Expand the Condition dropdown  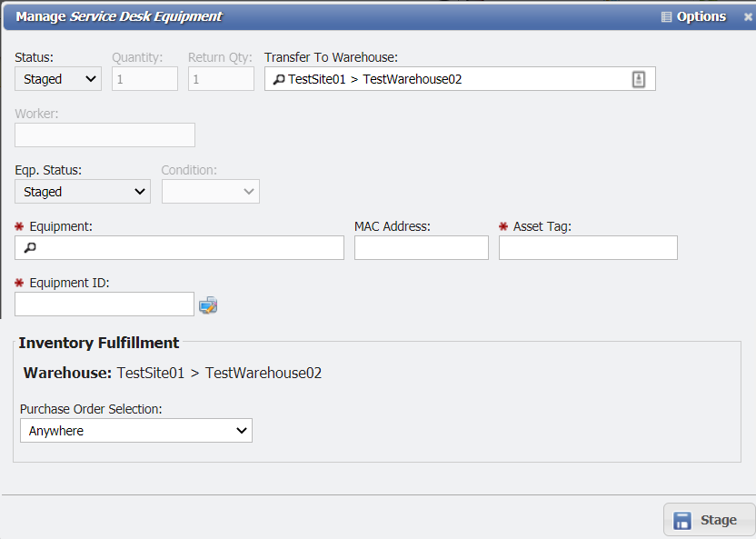click(210, 191)
